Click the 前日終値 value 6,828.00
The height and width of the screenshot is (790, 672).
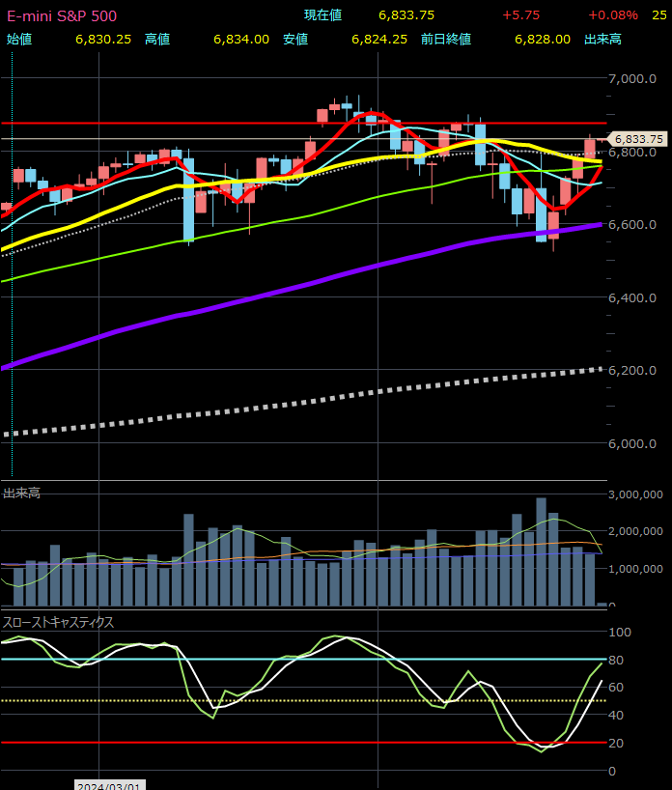[x=542, y=39]
